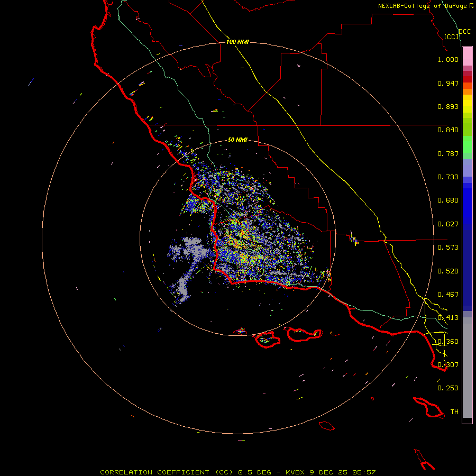The height and width of the screenshot is (476, 476).
Task: Click the 0.787 value on the color scale
Action: [x=448, y=153]
